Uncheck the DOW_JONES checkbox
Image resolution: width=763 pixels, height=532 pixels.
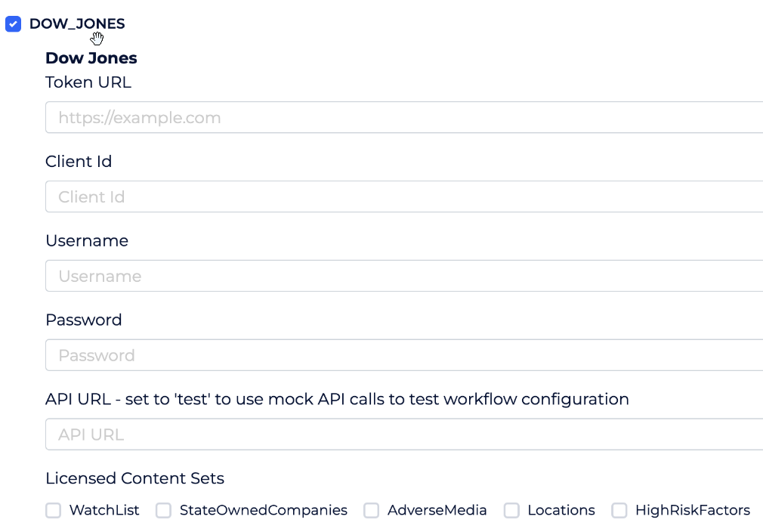13,24
